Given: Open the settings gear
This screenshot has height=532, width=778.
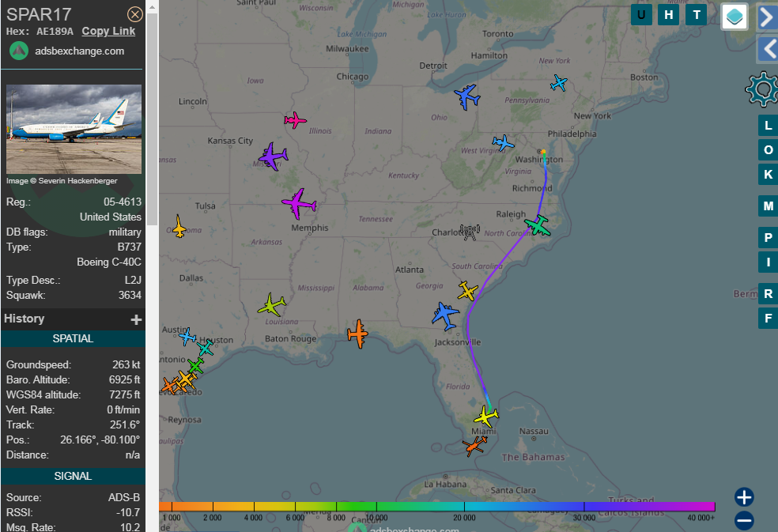Looking at the screenshot, I should tap(762, 89).
